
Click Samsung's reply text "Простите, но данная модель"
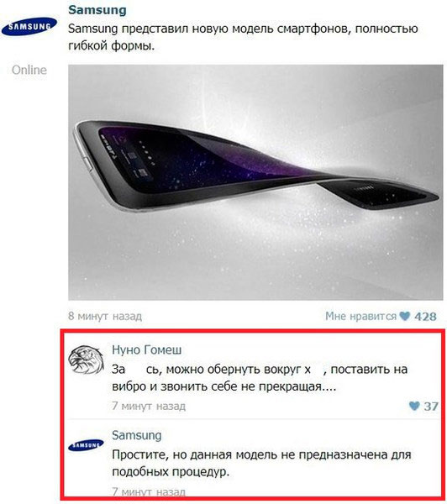261,463
